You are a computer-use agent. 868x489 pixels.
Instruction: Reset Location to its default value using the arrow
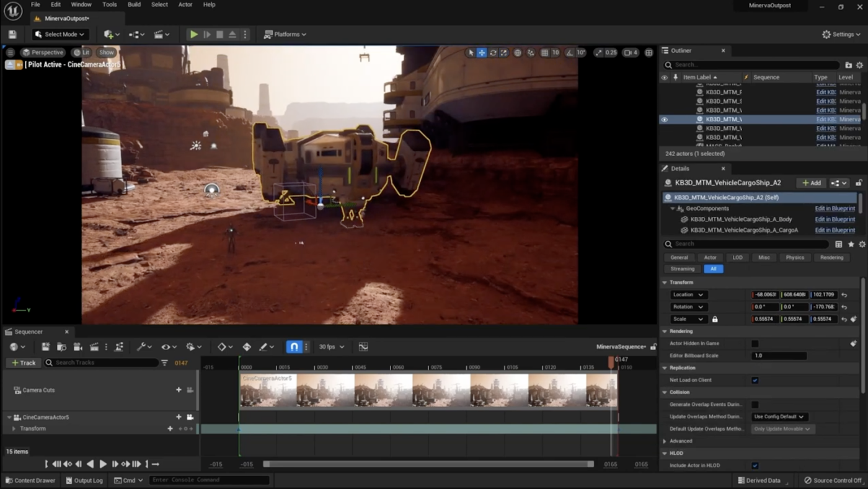pyautogui.click(x=844, y=295)
